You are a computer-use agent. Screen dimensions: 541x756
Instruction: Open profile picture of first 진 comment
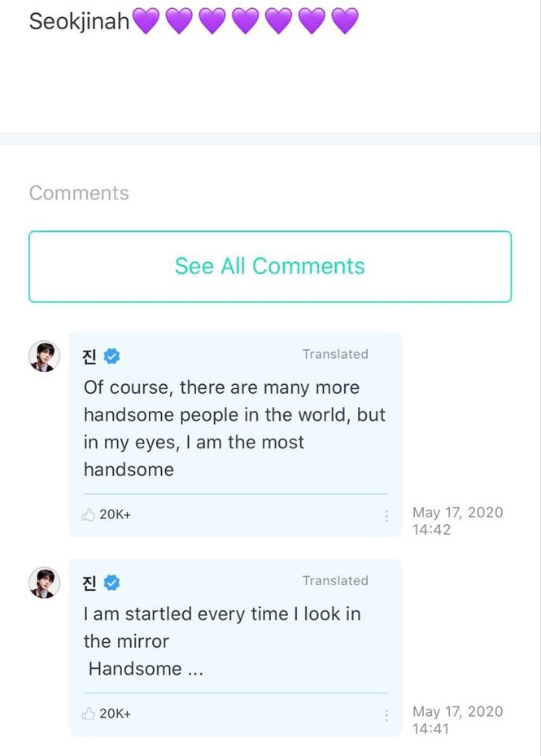click(x=45, y=356)
